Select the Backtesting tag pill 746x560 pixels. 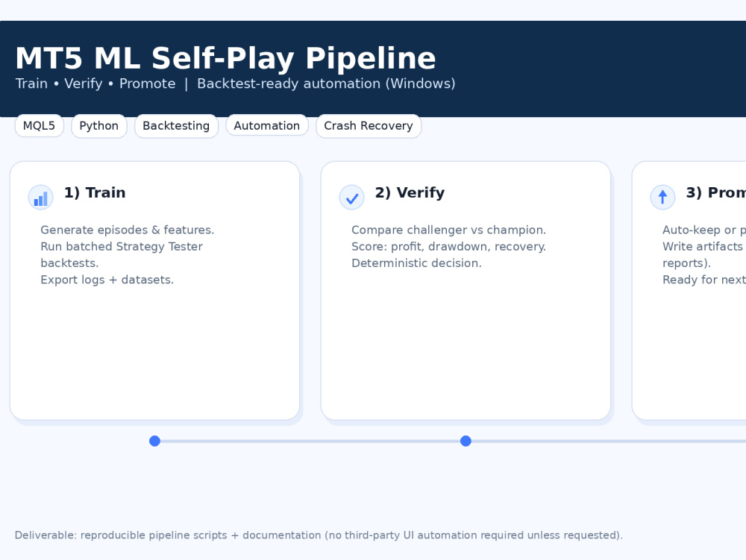(x=176, y=126)
